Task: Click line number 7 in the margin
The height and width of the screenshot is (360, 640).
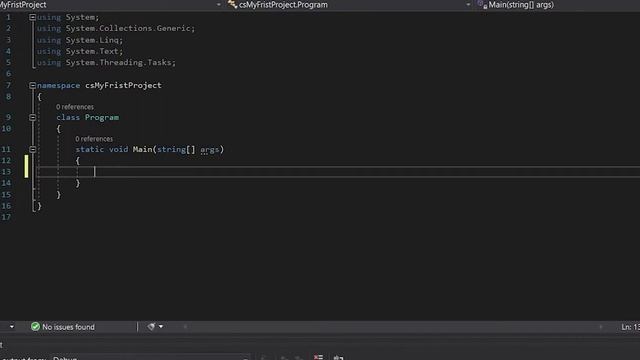Action: point(8,85)
